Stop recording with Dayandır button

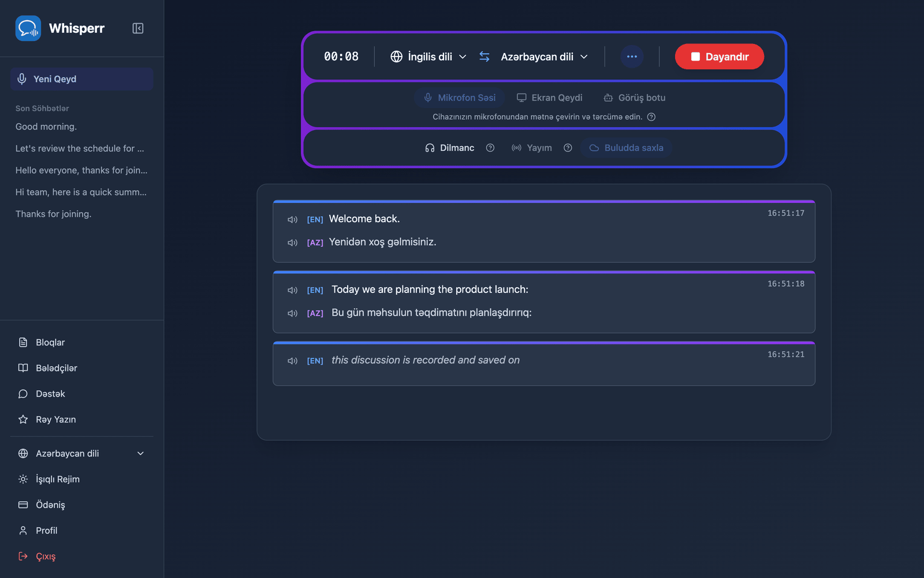[720, 57]
